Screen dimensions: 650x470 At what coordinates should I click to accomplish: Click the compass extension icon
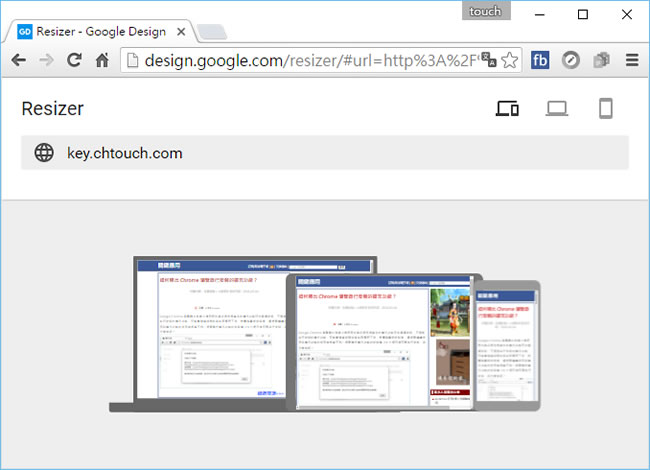coord(571,60)
